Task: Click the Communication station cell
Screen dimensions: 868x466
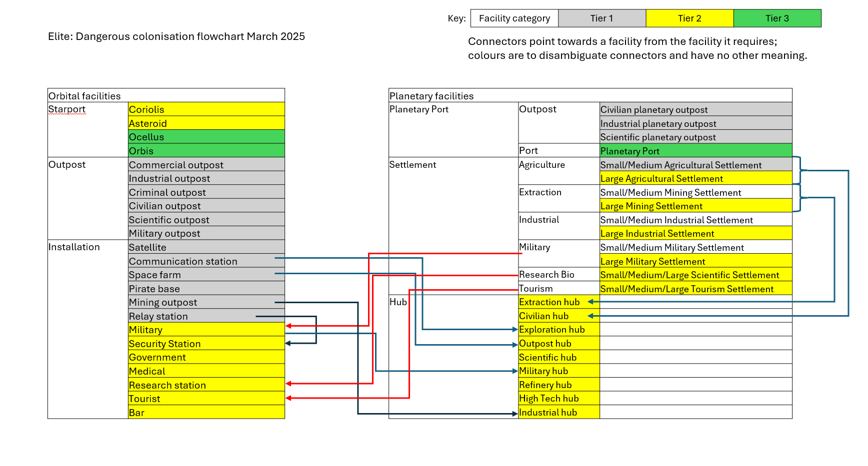Action: tap(206, 261)
